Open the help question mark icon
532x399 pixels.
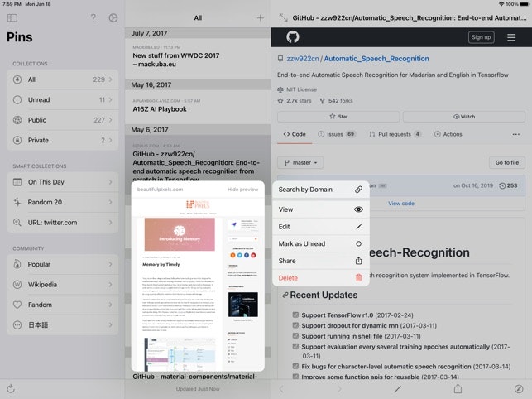pyautogui.click(x=93, y=17)
